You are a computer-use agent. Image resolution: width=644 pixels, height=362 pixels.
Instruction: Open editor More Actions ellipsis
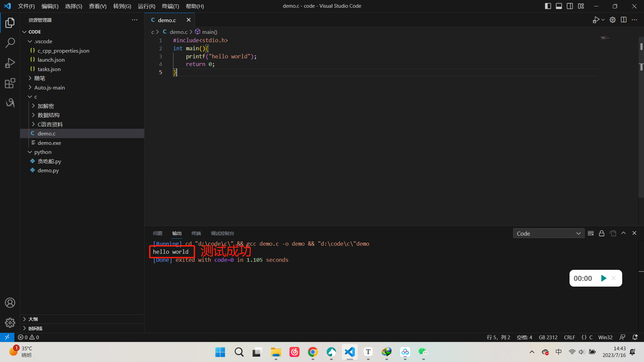pyautogui.click(x=634, y=20)
